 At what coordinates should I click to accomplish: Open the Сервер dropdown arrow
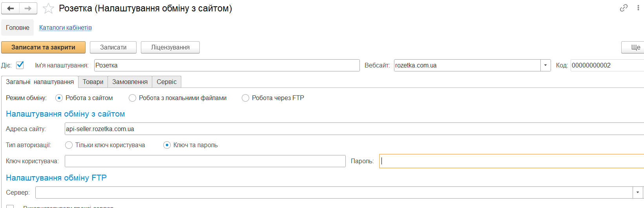coord(638,192)
